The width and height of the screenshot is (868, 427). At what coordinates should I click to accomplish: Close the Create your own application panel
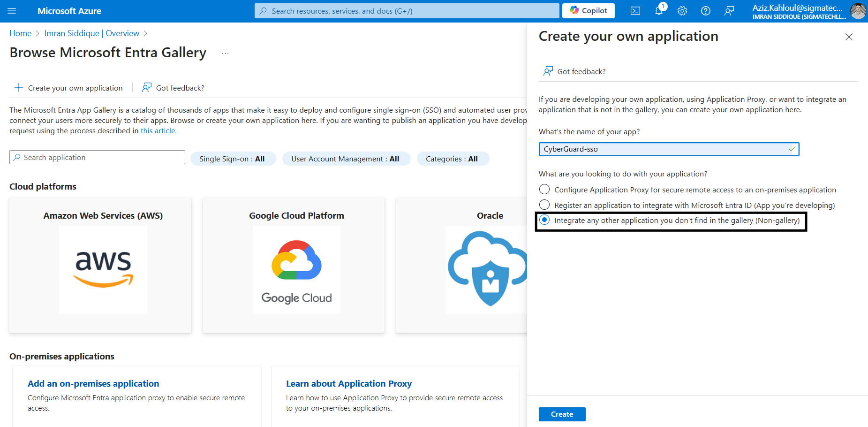(849, 37)
